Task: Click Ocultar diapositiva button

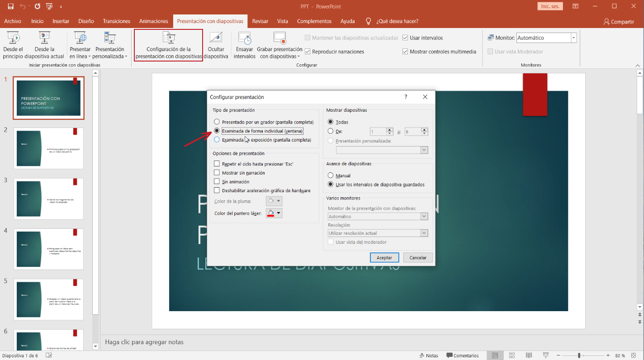Action: click(216, 46)
